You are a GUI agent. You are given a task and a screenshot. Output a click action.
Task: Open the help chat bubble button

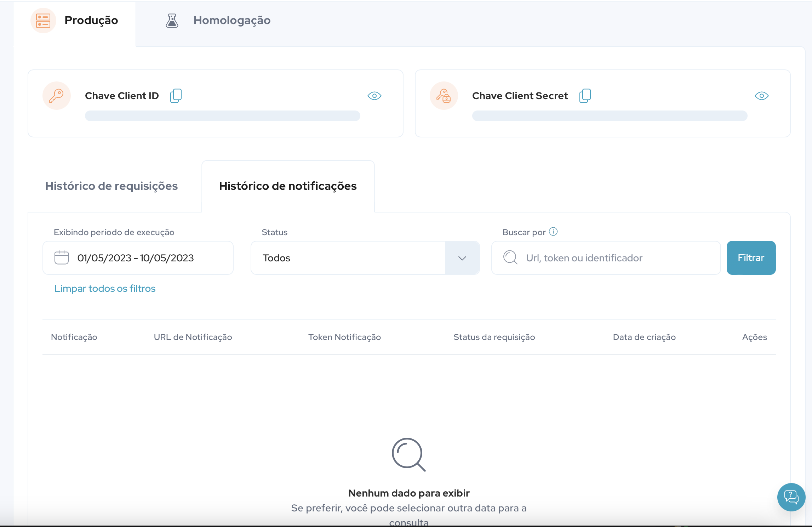tap(791, 497)
